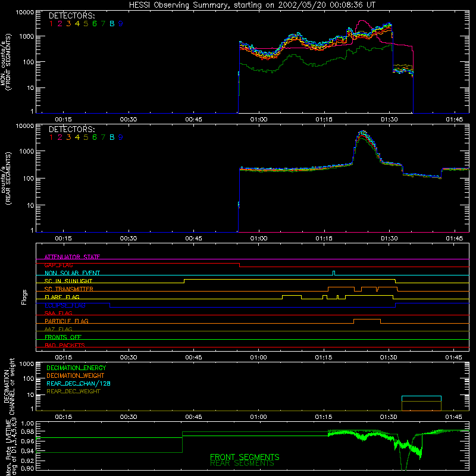Click the NON_SOLAR_EVENT flag label
Image resolution: width=476 pixels, height=476 pixels.
coord(72,273)
